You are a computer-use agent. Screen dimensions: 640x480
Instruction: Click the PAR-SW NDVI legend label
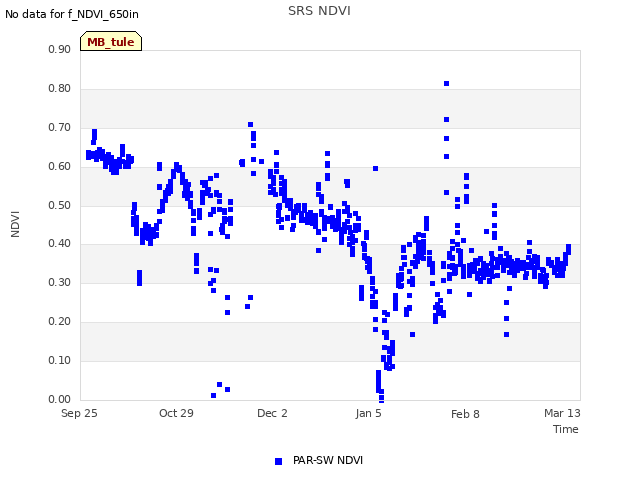(328, 460)
